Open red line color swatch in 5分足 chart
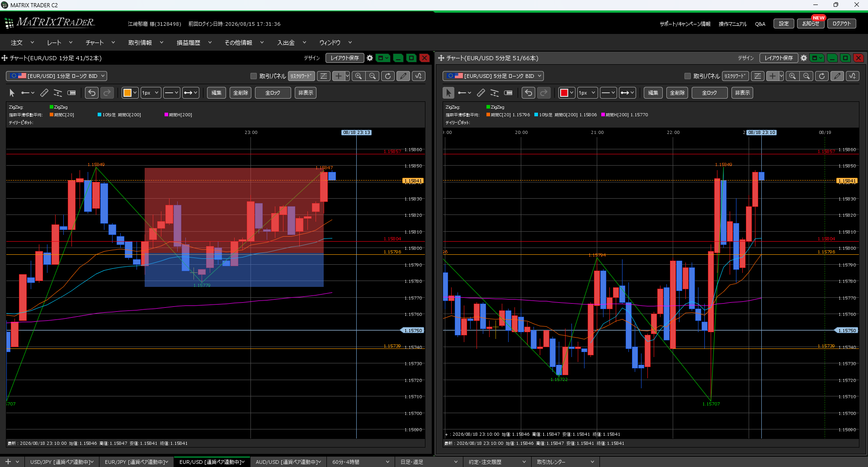 [566, 93]
